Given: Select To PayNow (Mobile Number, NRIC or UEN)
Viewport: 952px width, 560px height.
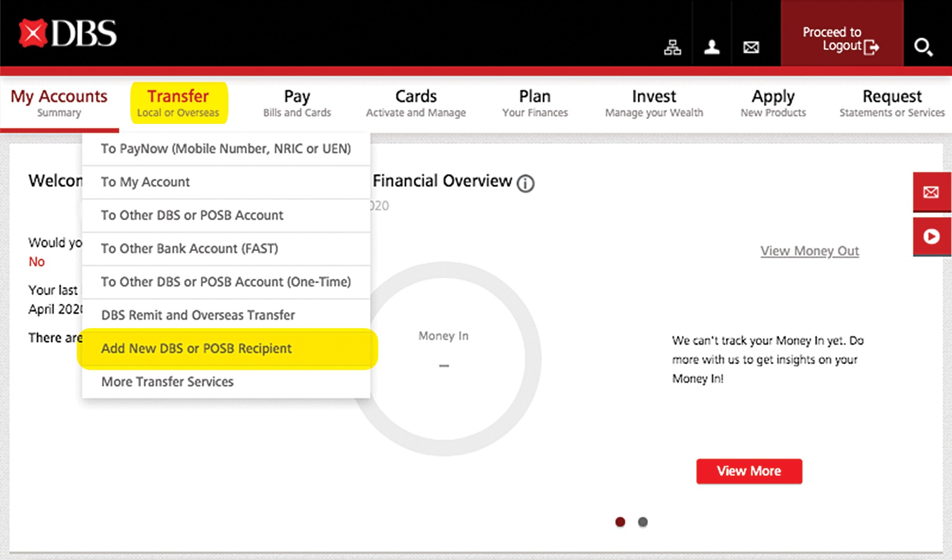Looking at the screenshot, I should tap(226, 149).
